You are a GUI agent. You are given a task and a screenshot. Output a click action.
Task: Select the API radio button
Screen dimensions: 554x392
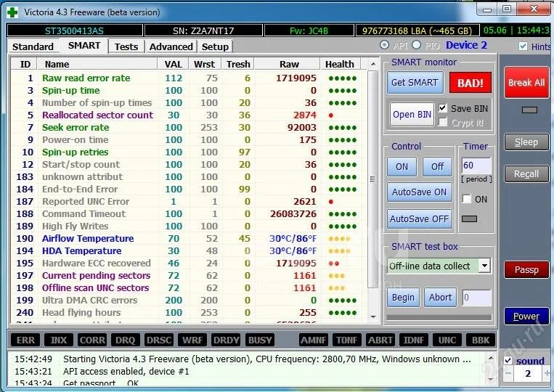click(384, 45)
